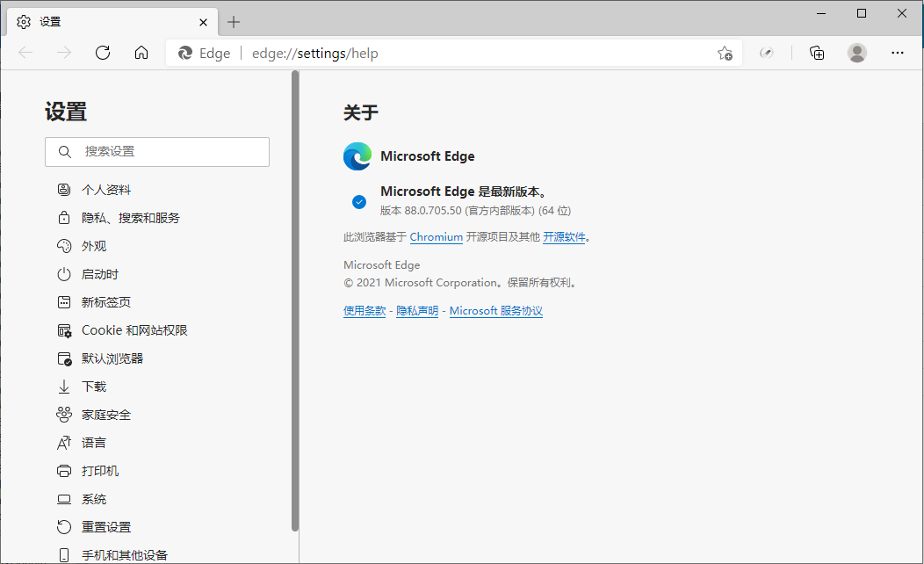This screenshot has height=564, width=924.
Task: Go to the home page
Action: coord(141,53)
